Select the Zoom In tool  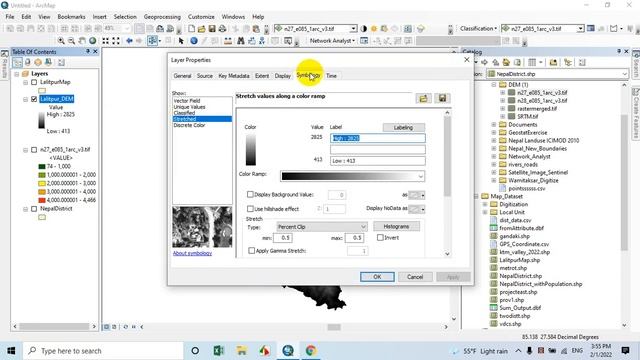[61, 41]
